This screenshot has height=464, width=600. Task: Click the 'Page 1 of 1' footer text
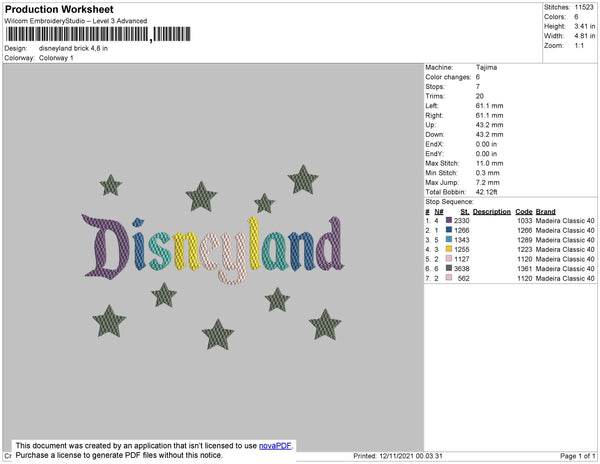(578, 456)
